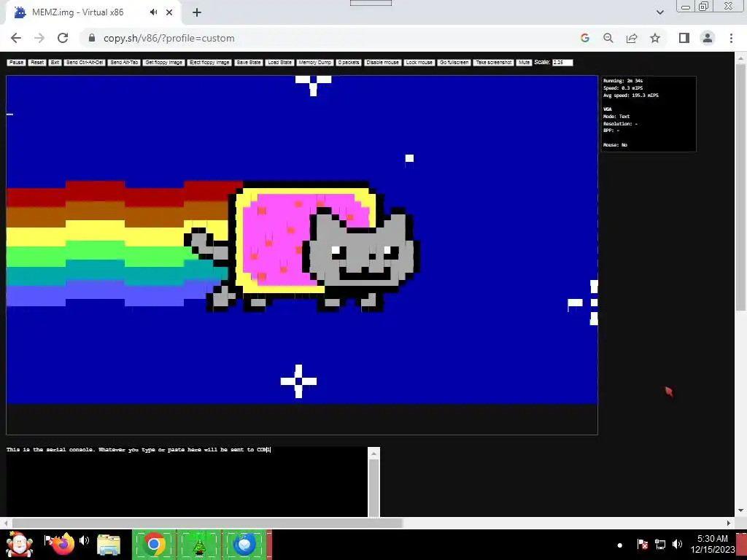Click Go fullscreen

coord(454,63)
